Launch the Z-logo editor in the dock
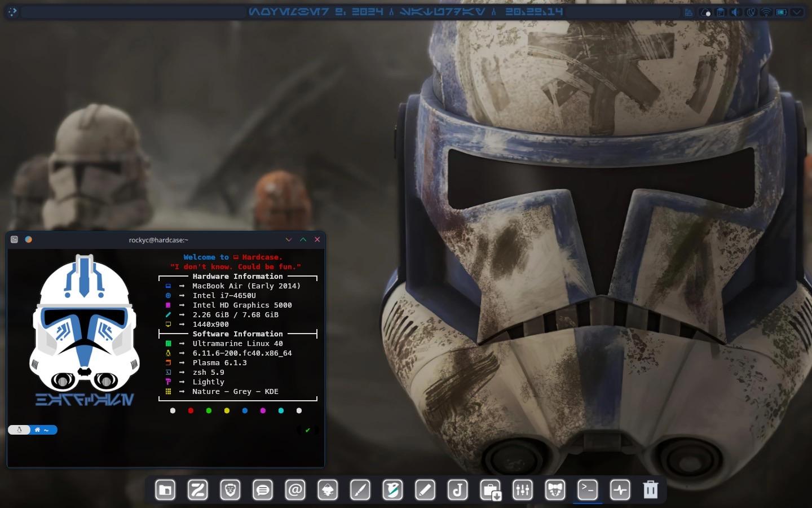The height and width of the screenshot is (508, 812). coord(197,490)
